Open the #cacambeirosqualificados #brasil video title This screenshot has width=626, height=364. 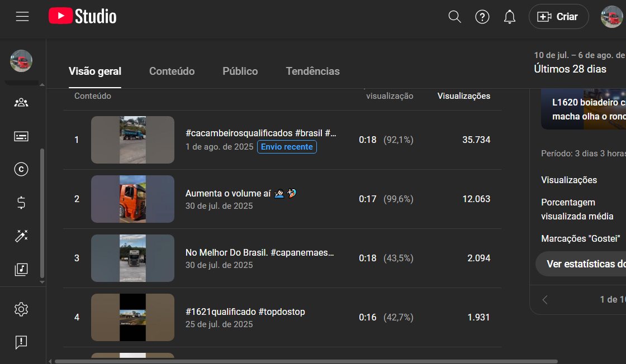pos(260,133)
